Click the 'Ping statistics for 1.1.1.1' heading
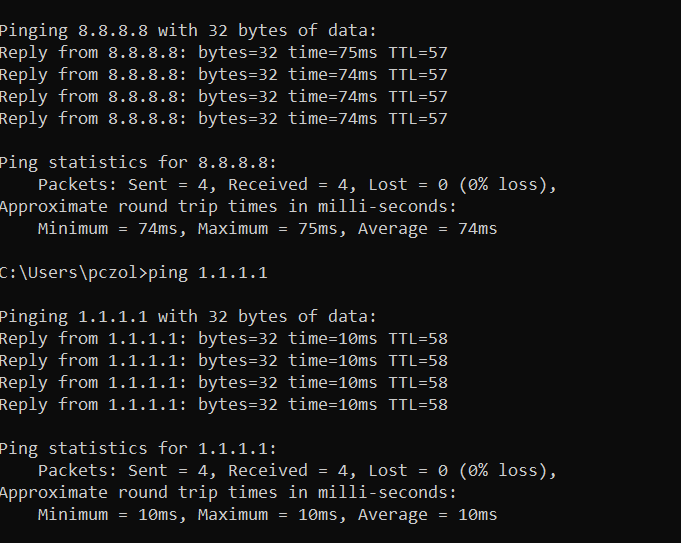The width and height of the screenshot is (681, 543). pos(138,449)
